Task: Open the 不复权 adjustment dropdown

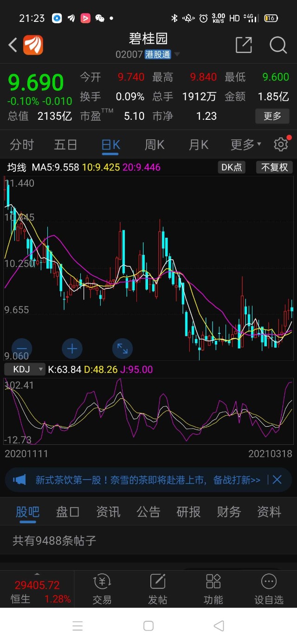Action: pyautogui.click(x=275, y=167)
